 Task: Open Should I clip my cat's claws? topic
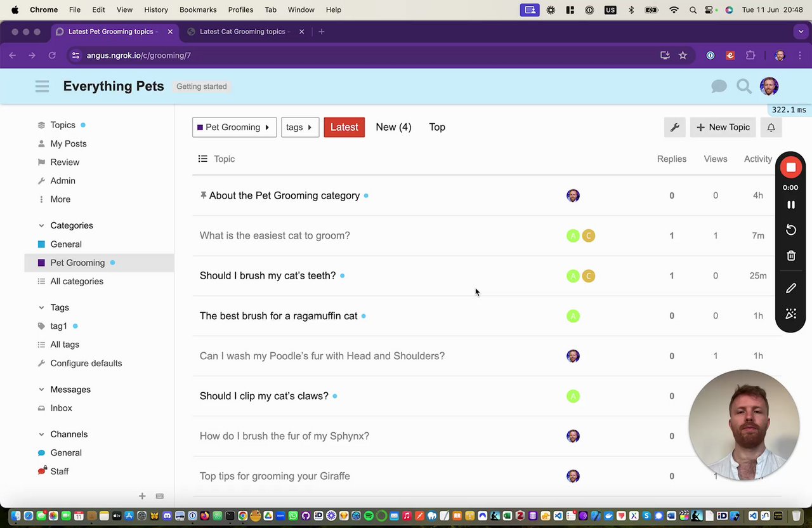click(x=264, y=395)
